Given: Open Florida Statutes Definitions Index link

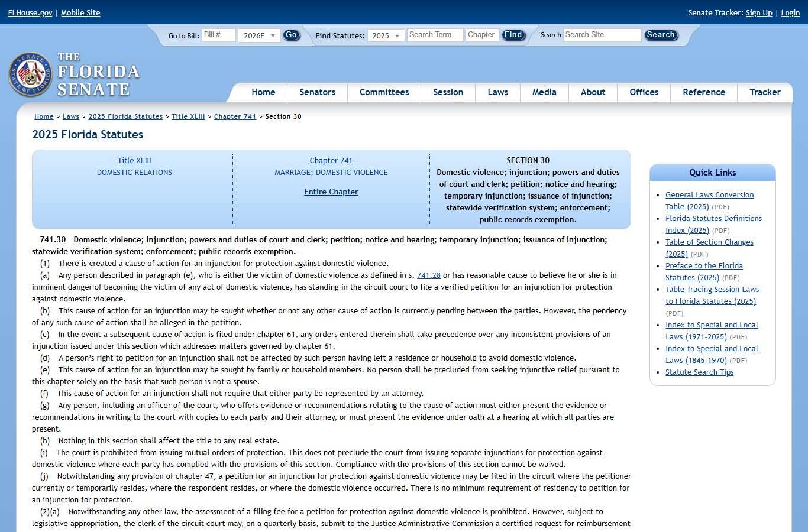Looking at the screenshot, I should pos(713,224).
